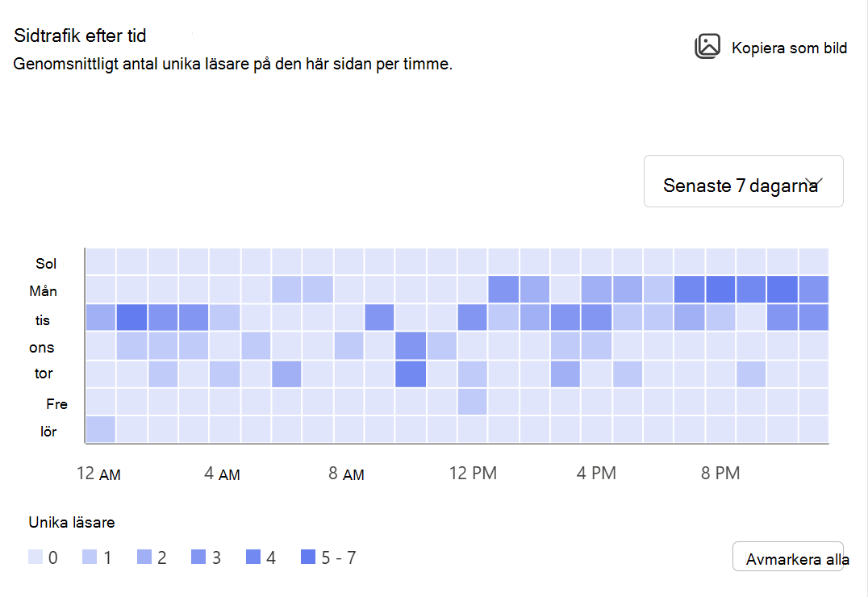The width and height of the screenshot is (868, 597).
Task: Click the Kopiera som bild picture icon
Action: click(x=707, y=47)
